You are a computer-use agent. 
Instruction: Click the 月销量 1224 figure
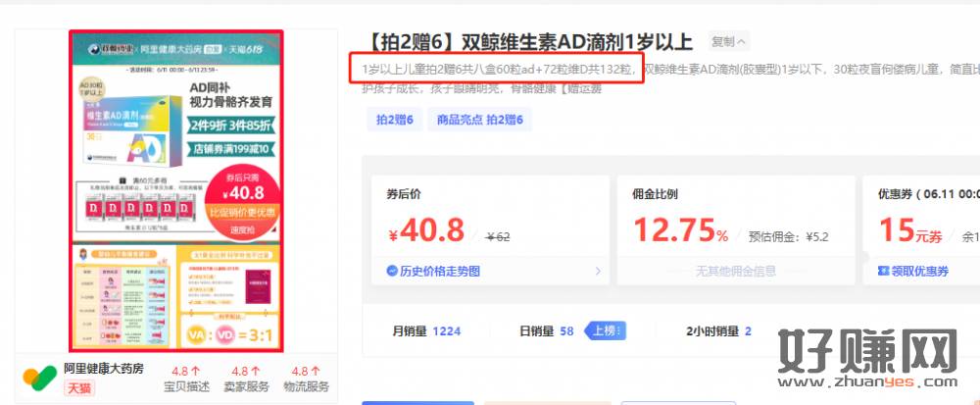426,331
